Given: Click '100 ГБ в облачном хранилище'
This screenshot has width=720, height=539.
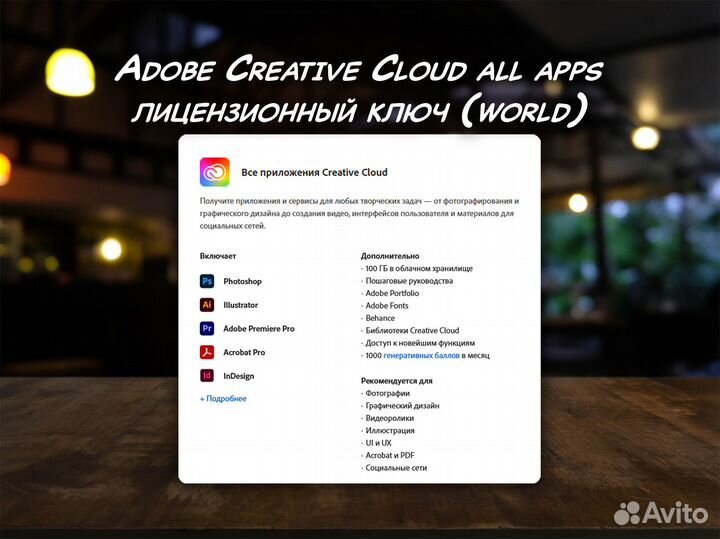Looking at the screenshot, I should click(417, 269).
